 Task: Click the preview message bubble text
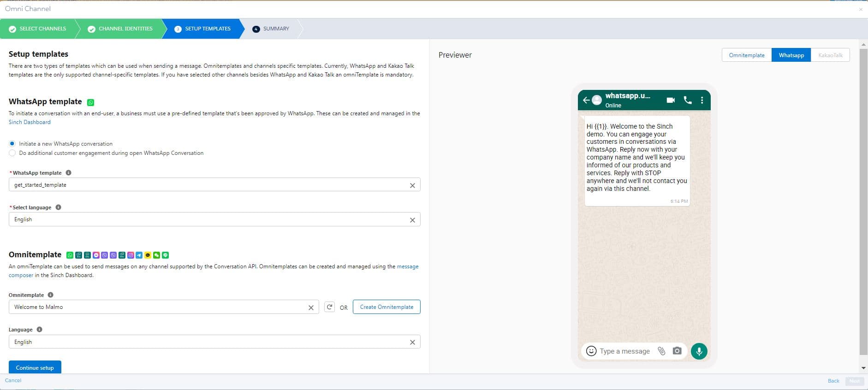click(x=636, y=157)
